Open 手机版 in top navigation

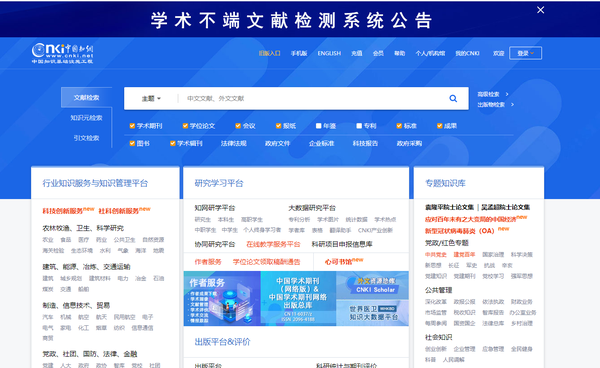point(299,53)
